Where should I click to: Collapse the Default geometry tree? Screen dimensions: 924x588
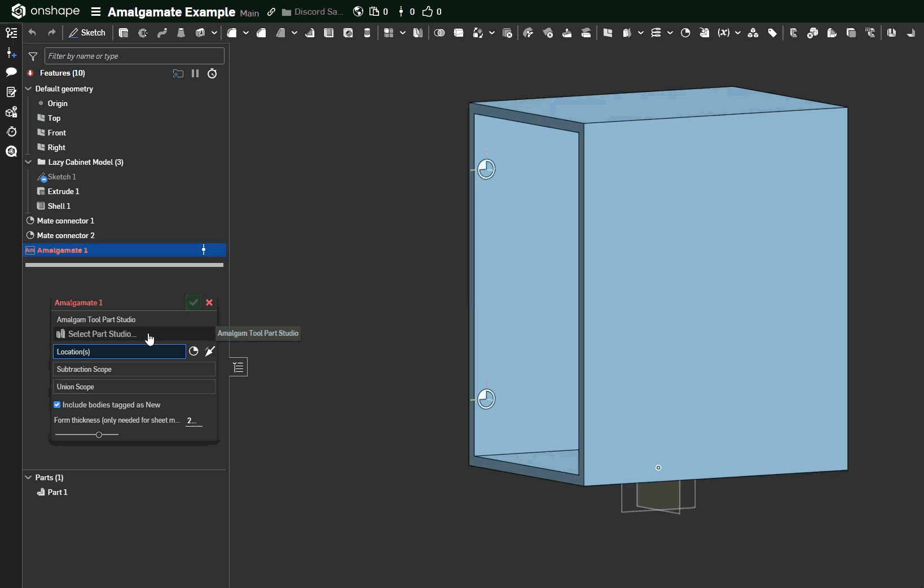point(29,89)
